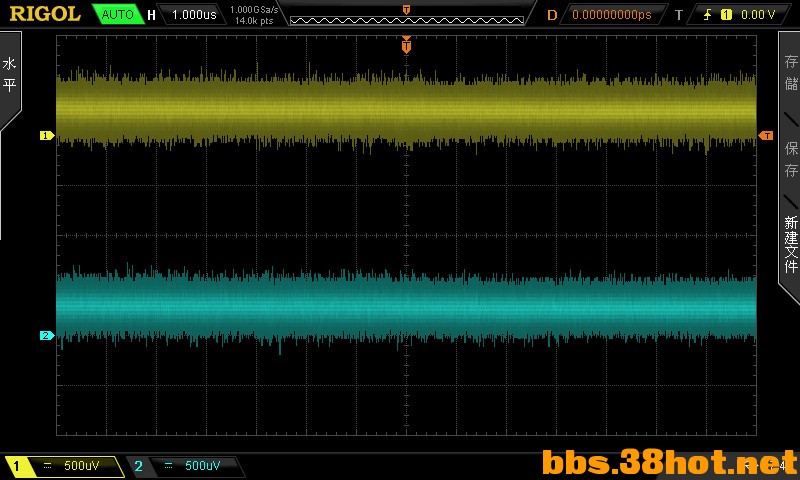The image size is (800, 480).
Task: Click the orange trigger level marker at right edge
Action: click(766, 136)
